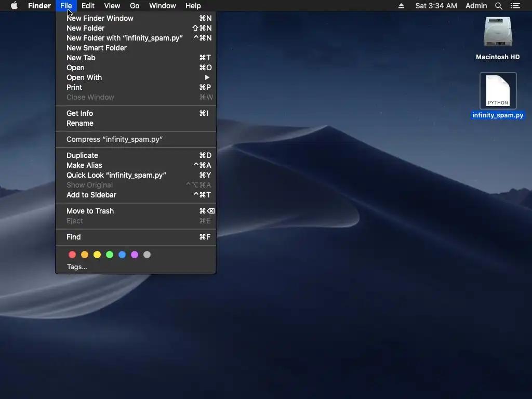
Task: Choose New Tab
Action: point(136,58)
